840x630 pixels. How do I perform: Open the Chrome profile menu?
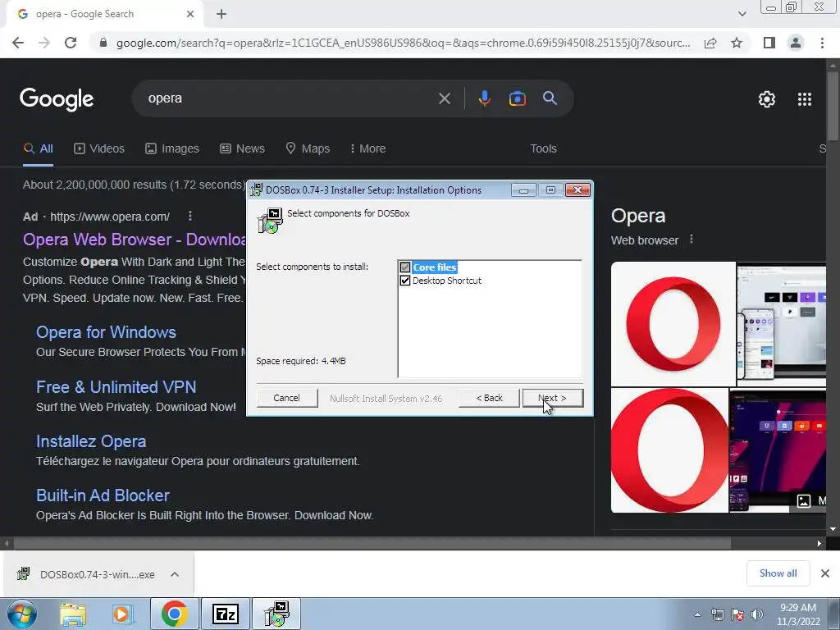pyautogui.click(x=796, y=43)
